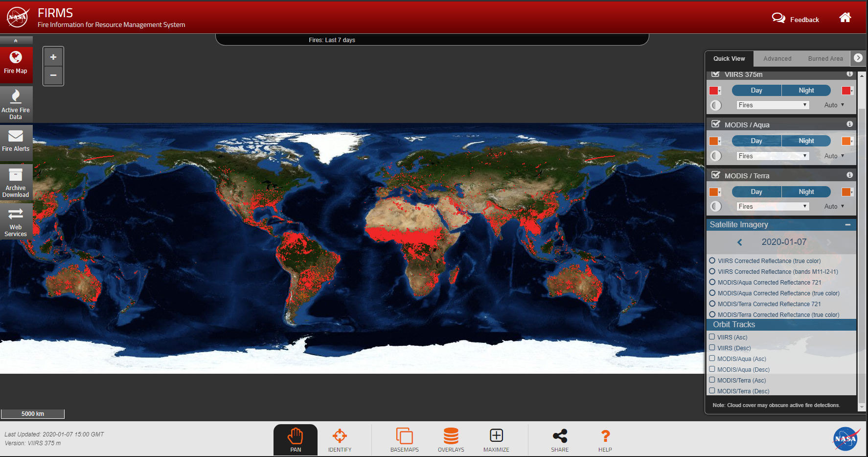Open the MODIS / Terra Fires dropdown
The width and height of the screenshot is (868, 457).
[773, 207]
